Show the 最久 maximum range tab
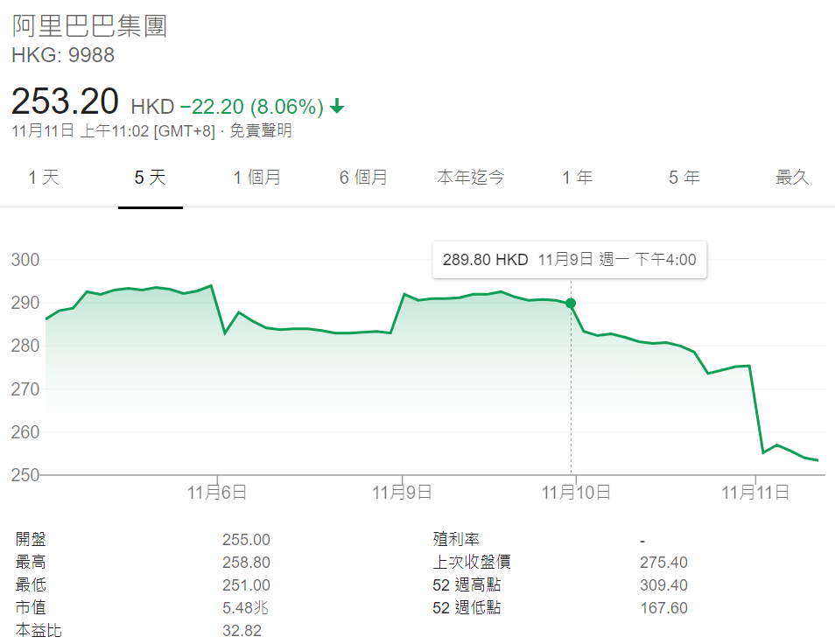The image size is (835, 644). tap(792, 178)
